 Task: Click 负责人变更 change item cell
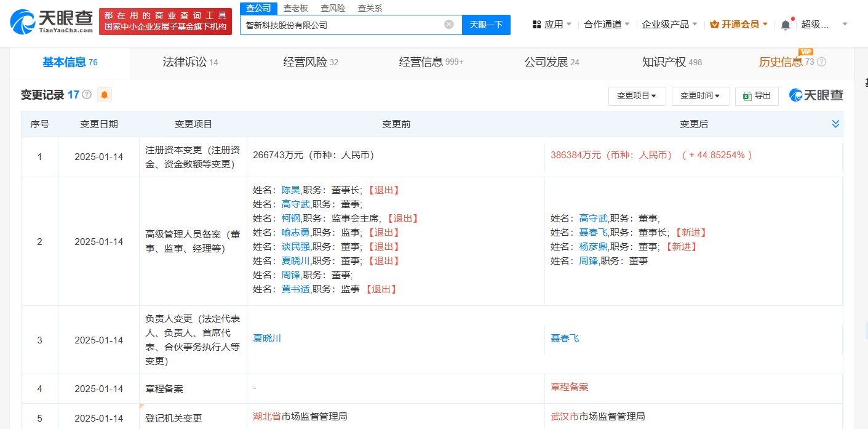click(193, 340)
